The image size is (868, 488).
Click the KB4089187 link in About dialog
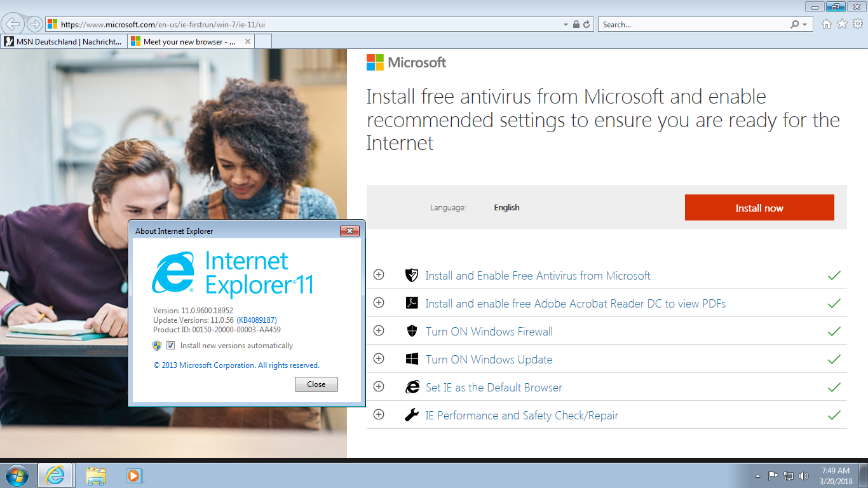click(x=257, y=320)
